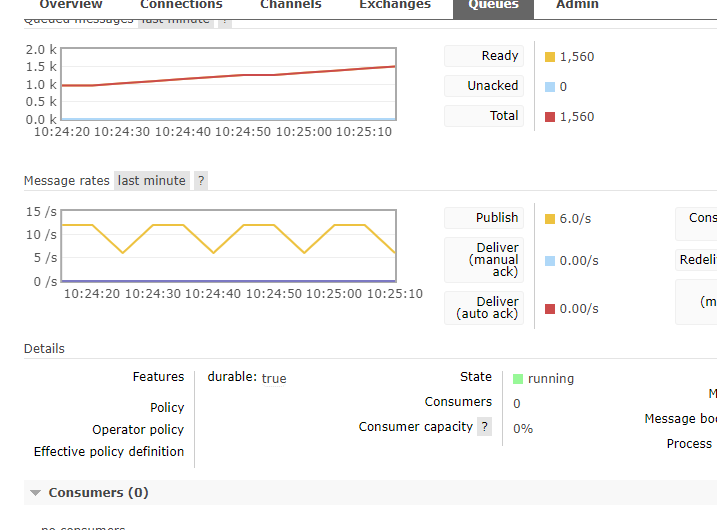The height and width of the screenshot is (530, 717).
Task: Click the red Total color swatch
Action: point(550,117)
